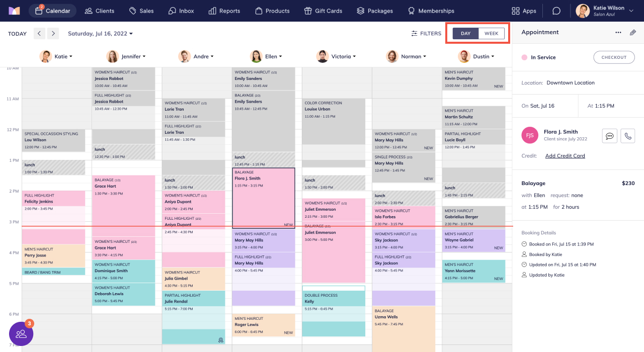
Task: Open Perry Josse men's haircut appointment
Action: 54,255
